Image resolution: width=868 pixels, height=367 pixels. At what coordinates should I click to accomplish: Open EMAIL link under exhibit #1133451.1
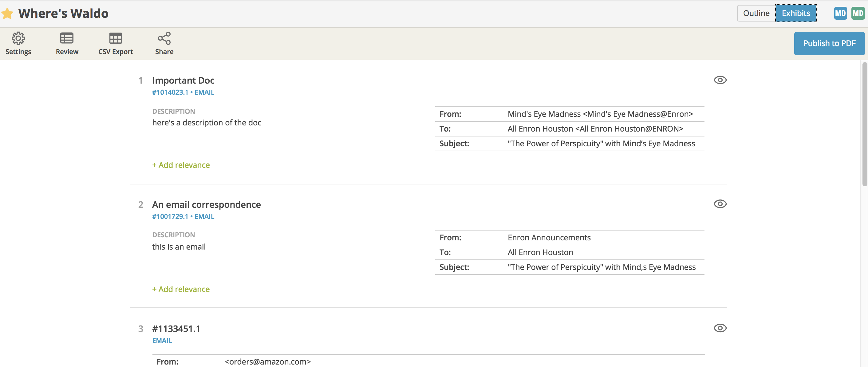tap(162, 340)
